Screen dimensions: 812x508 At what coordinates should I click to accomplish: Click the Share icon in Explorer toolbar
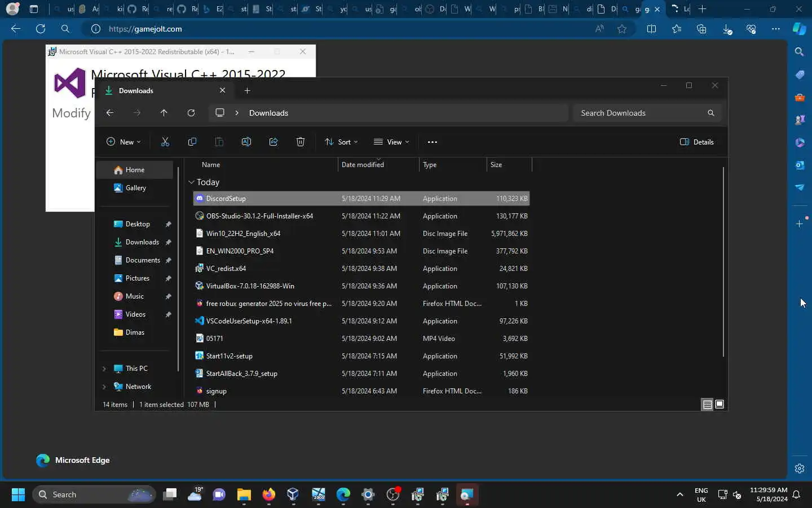click(273, 142)
